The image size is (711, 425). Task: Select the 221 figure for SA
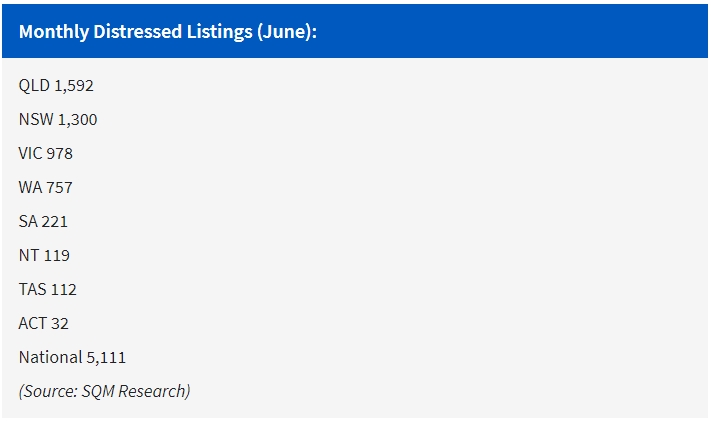pos(56,222)
